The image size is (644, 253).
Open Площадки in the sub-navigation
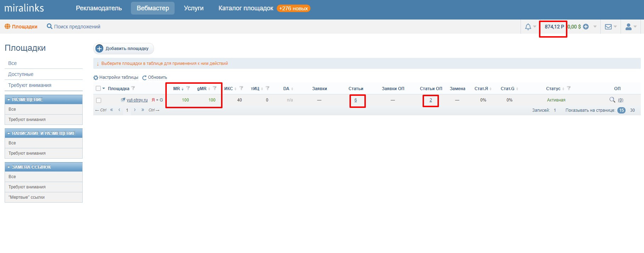tap(24, 27)
